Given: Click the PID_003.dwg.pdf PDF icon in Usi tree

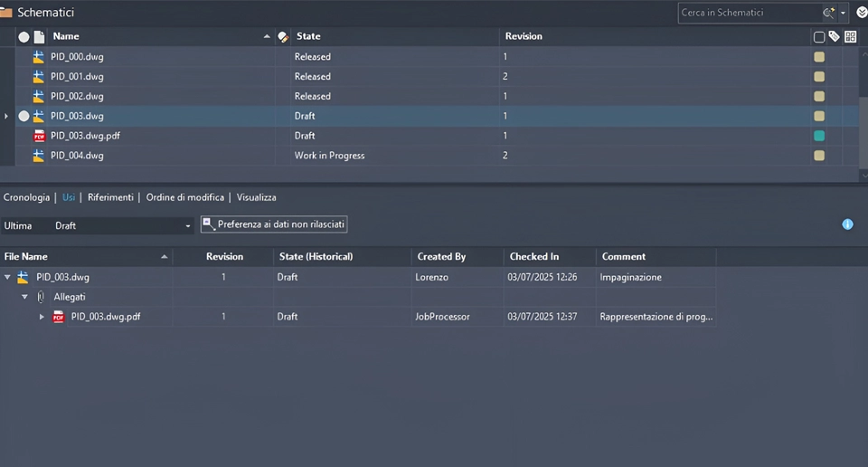Looking at the screenshot, I should click(x=58, y=317).
